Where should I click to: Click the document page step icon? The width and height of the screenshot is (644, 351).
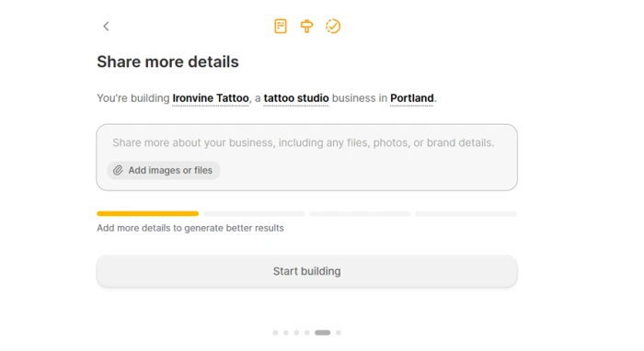(x=281, y=27)
